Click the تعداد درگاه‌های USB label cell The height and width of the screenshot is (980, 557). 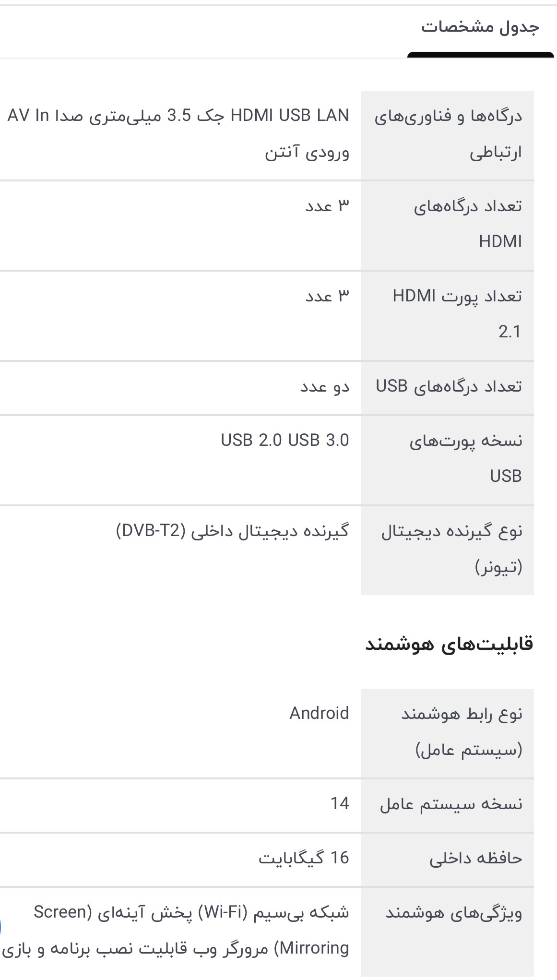(448, 386)
